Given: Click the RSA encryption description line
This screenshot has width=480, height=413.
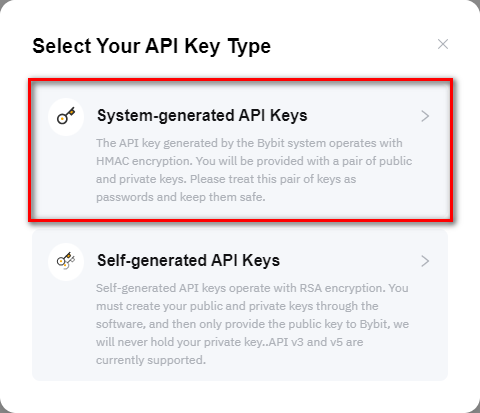Looking at the screenshot, I should click(252, 288).
